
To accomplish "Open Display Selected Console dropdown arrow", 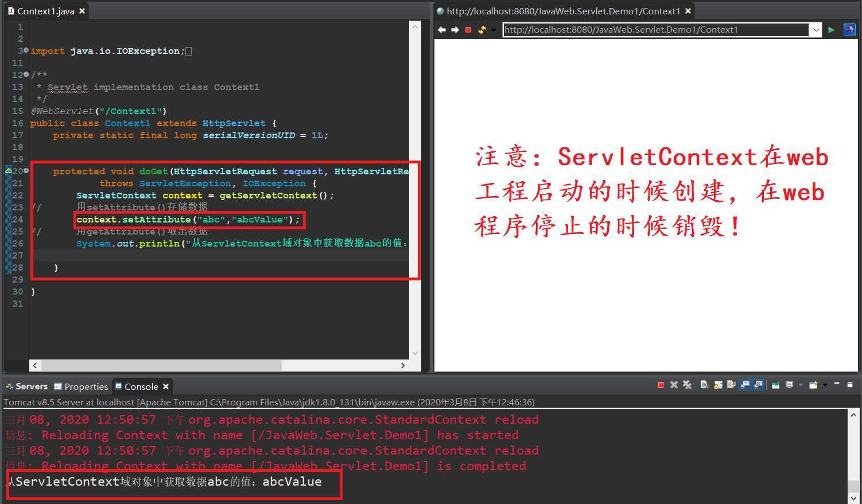I will tap(801, 385).
